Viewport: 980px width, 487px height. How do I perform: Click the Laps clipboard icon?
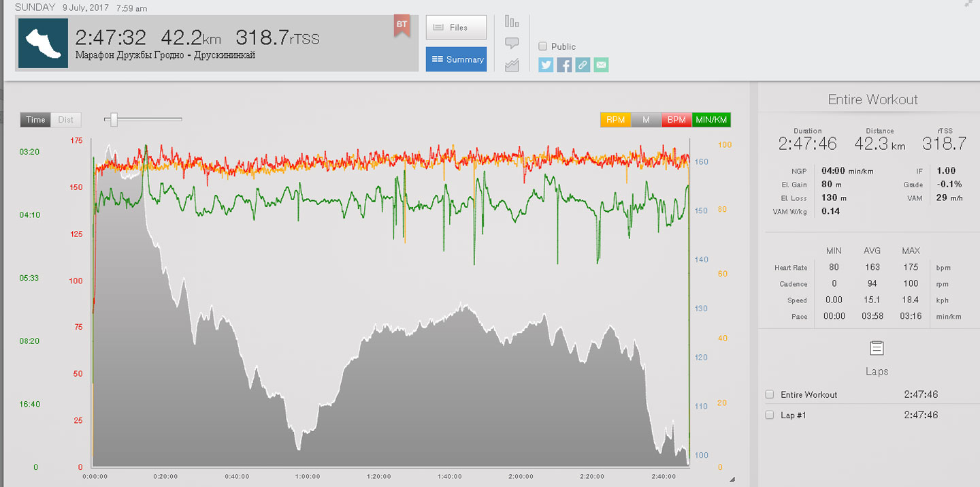(877, 349)
